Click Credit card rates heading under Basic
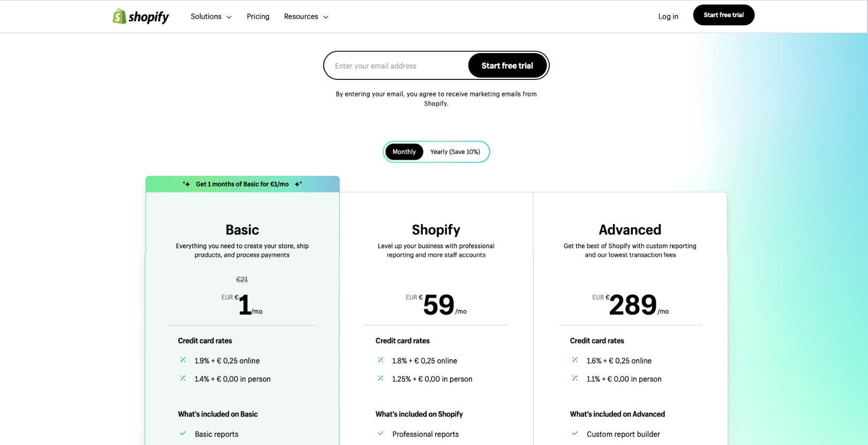 tap(205, 340)
